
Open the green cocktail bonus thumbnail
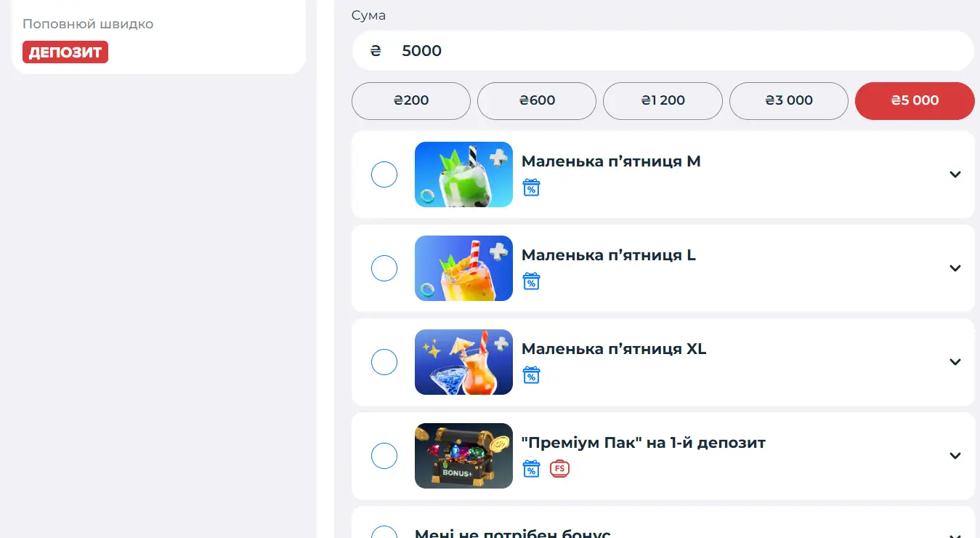coord(463,174)
